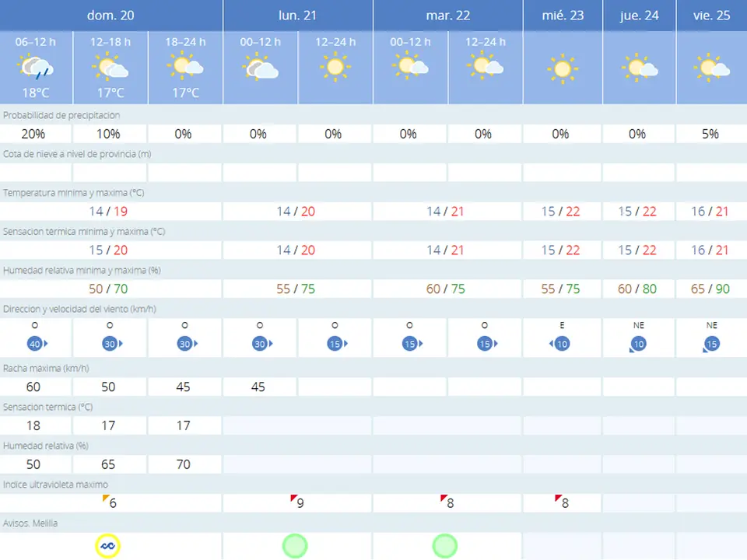Click the red UV flag for mié. 23
Viewport: 747px width, 560px height.
coord(558,499)
